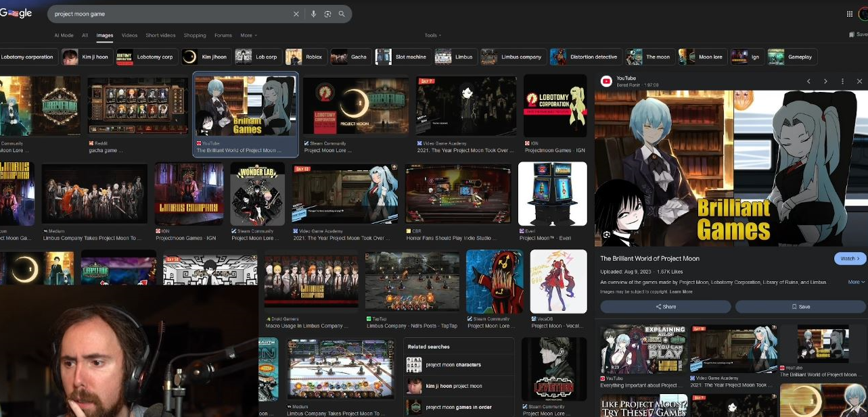Select the Limbus filter chip
Image resolution: width=868 pixels, height=417 pixels.
click(455, 57)
